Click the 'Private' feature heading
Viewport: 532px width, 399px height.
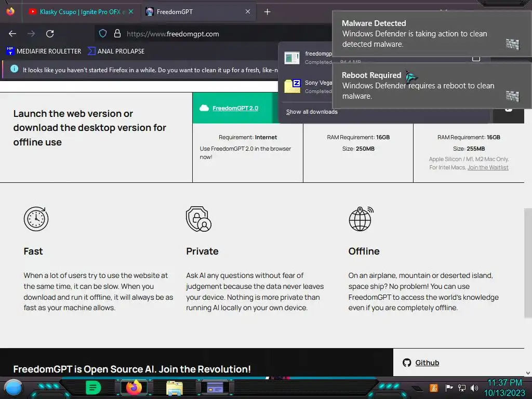tap(202, 251)
